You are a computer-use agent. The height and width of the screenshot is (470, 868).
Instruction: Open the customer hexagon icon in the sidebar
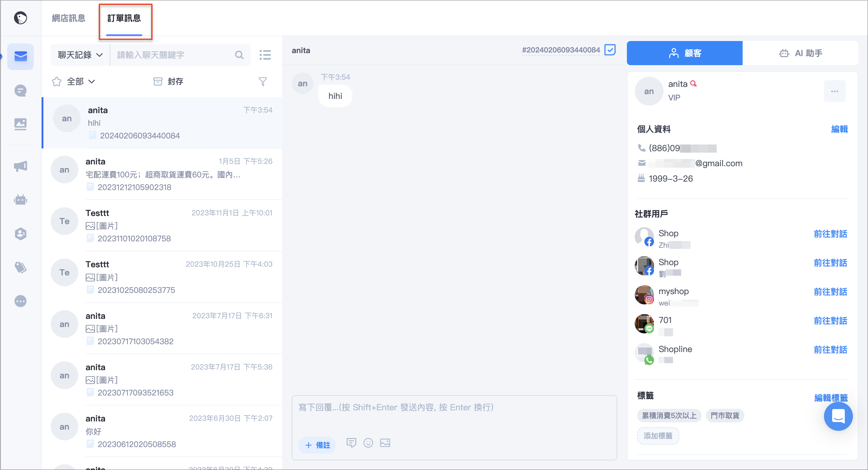point(20,233)
